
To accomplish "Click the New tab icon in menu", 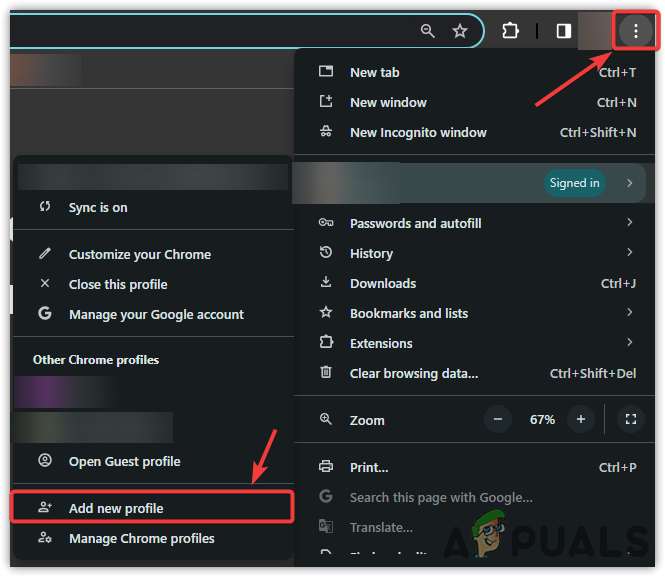I will (326, 71).
